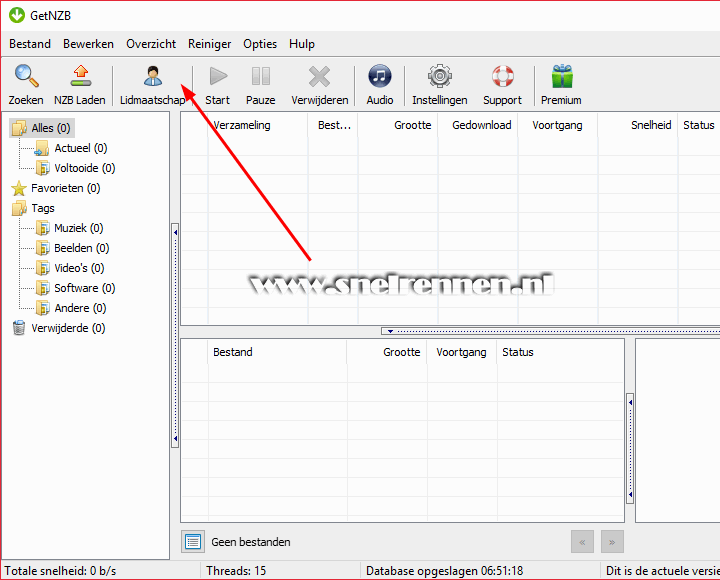The width and height of the screenshot is (720, 580).
Task: Sort by upper Voortgang column header
Action: click(557, 125)
